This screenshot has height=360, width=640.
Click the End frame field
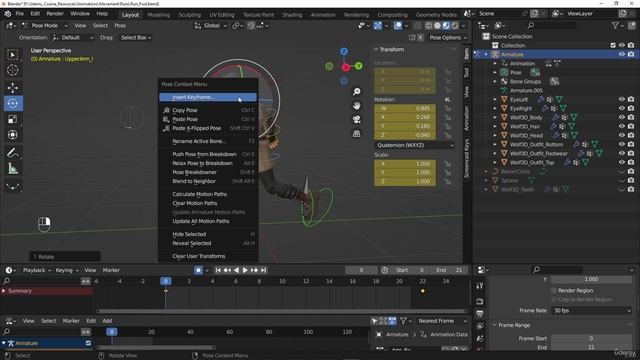pos(449,270)
